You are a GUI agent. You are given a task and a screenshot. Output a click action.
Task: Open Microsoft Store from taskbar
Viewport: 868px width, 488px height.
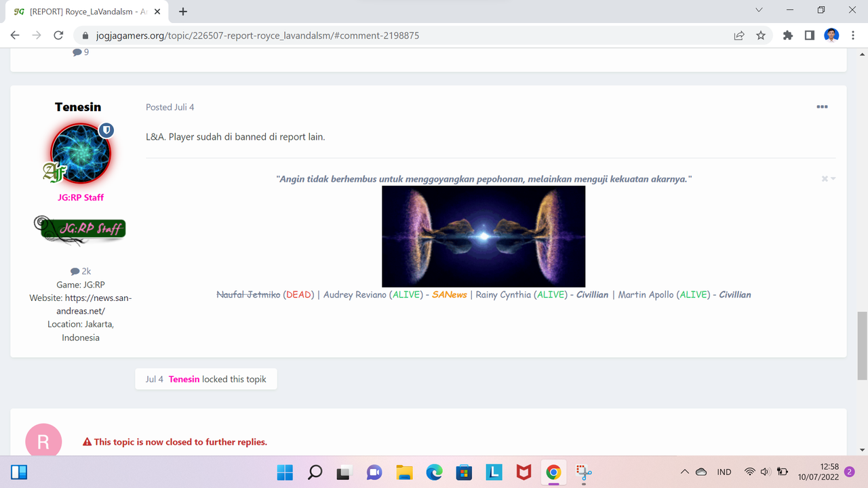click(x=464, y=472)
